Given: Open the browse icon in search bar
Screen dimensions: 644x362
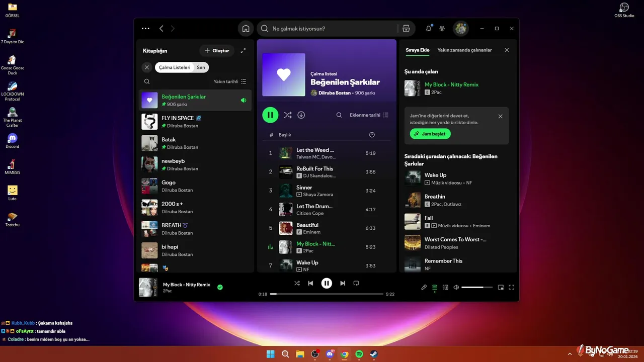Looking at the screenshot, I should (x=406, y=29).
